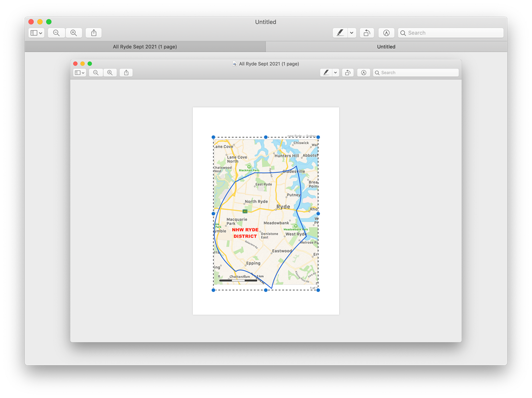Toggle the highlight pen in the outer toolbar
532x398 pixels.
[340, 33]
